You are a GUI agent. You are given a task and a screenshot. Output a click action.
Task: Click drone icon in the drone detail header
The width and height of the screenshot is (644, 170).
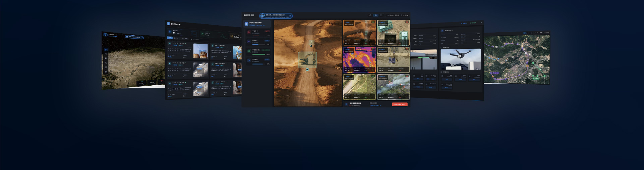pos(442,31)
